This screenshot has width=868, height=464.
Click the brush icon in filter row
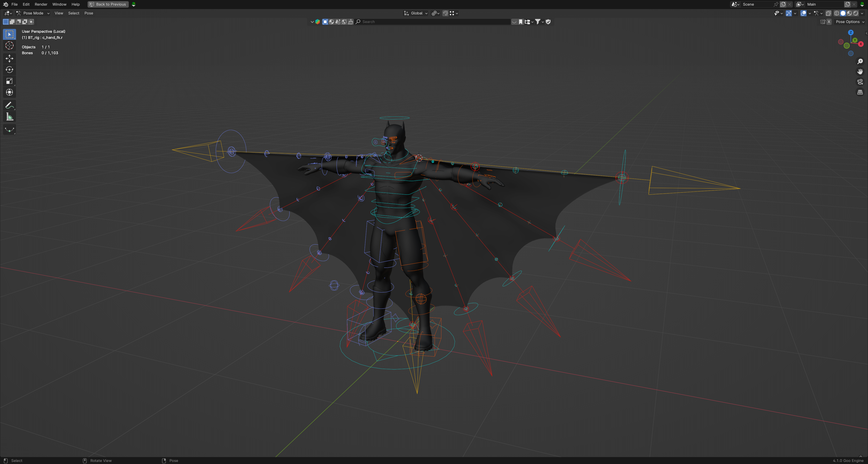click(351, 22)
